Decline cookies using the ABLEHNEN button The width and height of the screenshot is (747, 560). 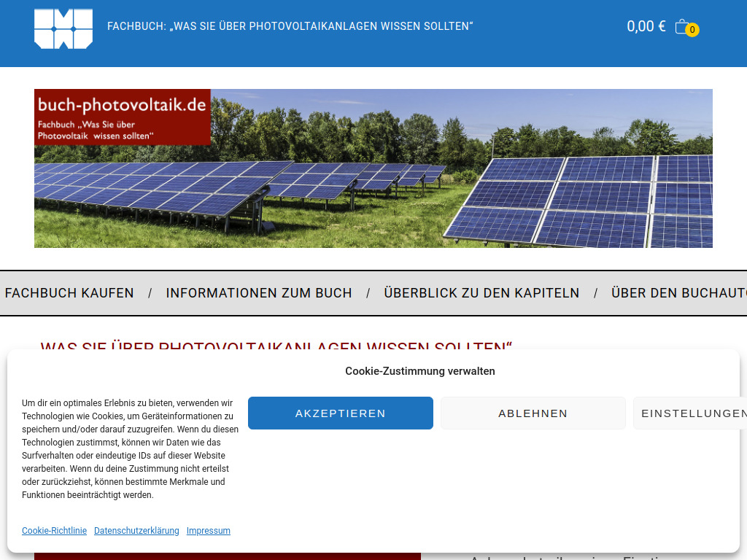[533, 413]
